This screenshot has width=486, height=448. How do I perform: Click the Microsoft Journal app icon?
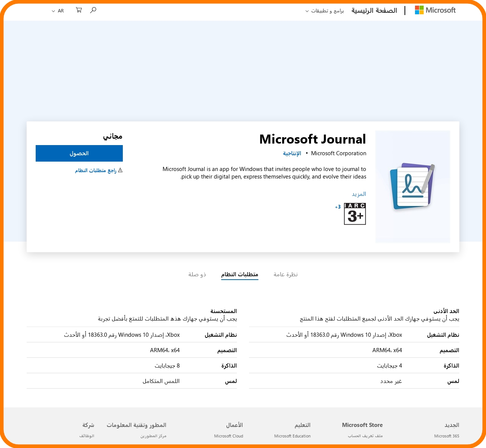coord(412,186)
